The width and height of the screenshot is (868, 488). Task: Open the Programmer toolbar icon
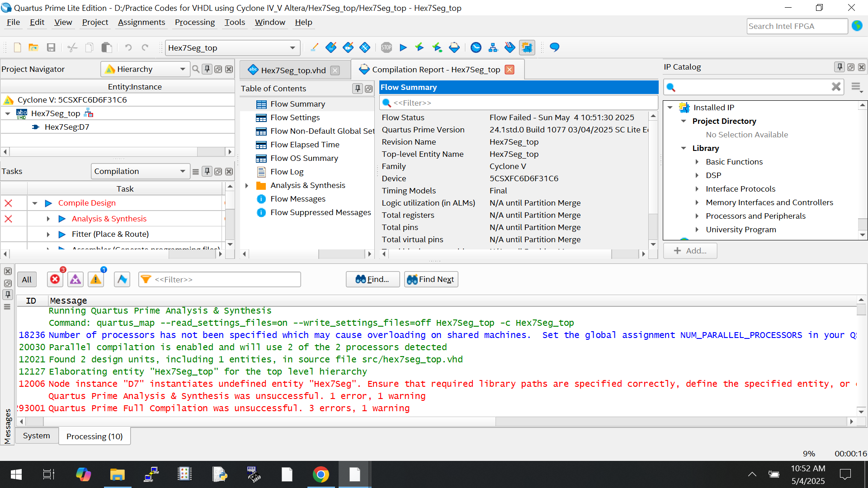point(509,47)
